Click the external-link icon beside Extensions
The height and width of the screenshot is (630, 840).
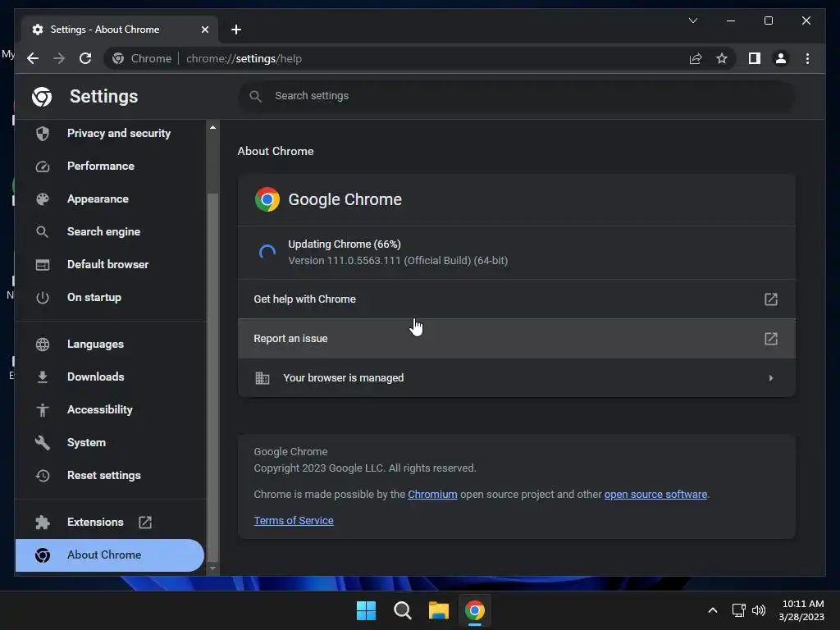(x=145, y=523)
